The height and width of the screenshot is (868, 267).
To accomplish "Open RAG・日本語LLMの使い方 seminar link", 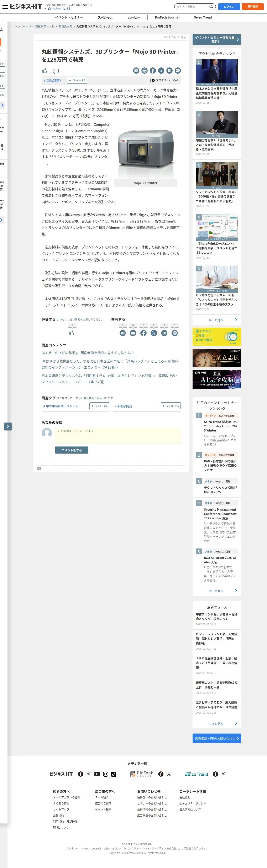I will (x=220, y=465).
